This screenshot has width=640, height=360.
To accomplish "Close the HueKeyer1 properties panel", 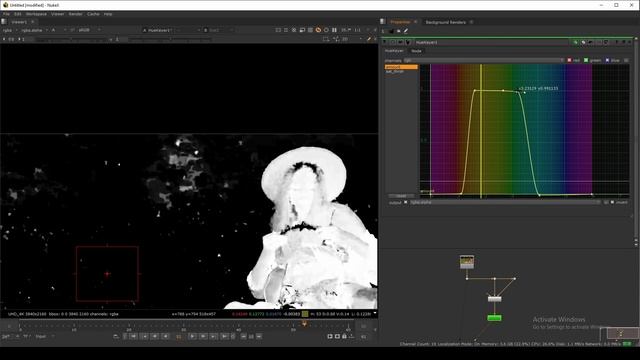I will pos(629,42).
